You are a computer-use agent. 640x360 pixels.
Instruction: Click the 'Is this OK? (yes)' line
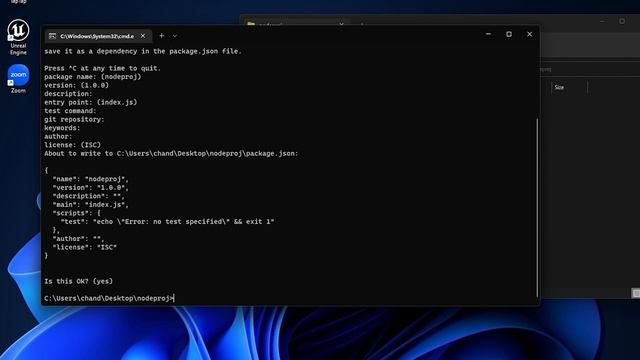pos(78,281)
